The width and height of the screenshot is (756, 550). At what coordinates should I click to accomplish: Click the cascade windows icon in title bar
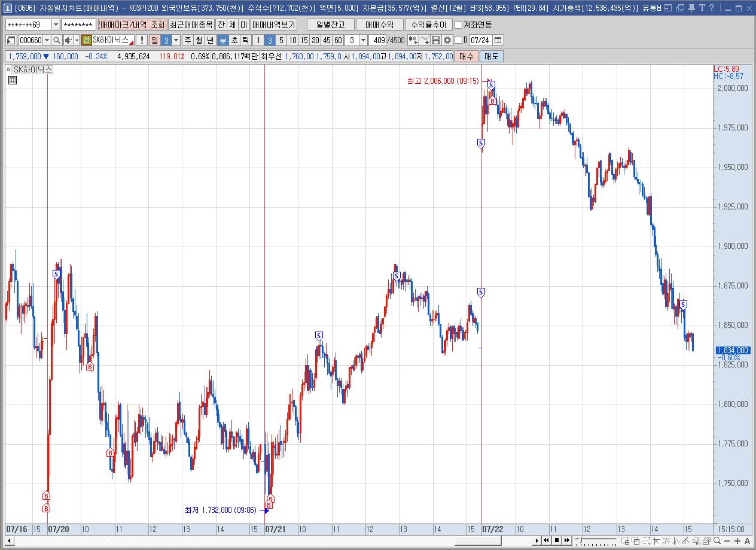(680, 8)
